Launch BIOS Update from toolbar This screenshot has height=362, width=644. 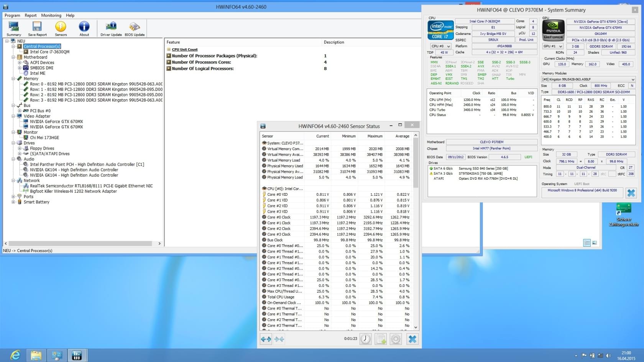[x=135, y=29]
